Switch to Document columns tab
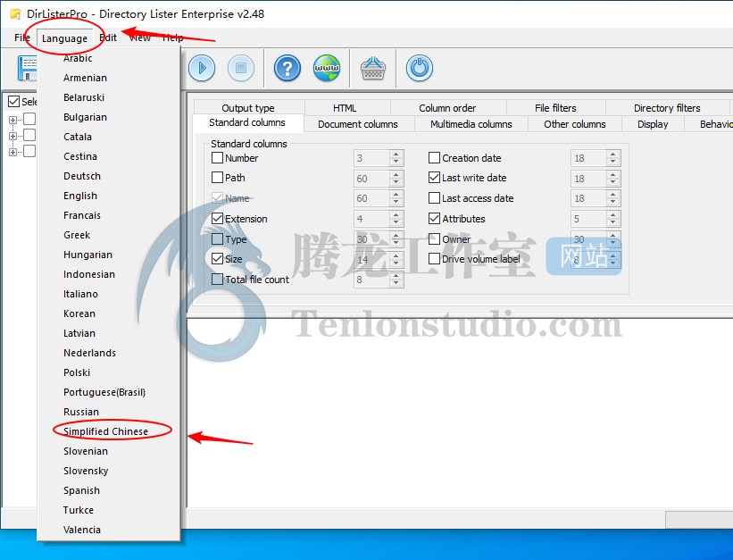Viewport: 733px width, 560px height. click(358, 124)
